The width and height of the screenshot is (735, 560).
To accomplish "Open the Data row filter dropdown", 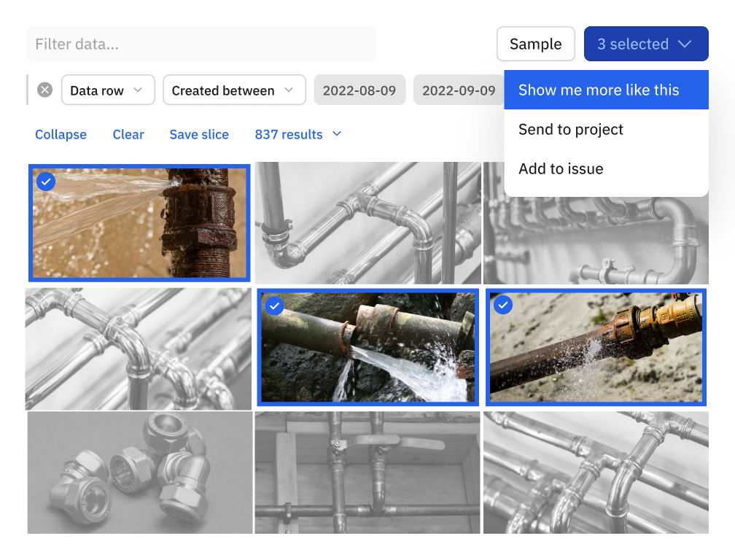I will [x=108, y=90].
